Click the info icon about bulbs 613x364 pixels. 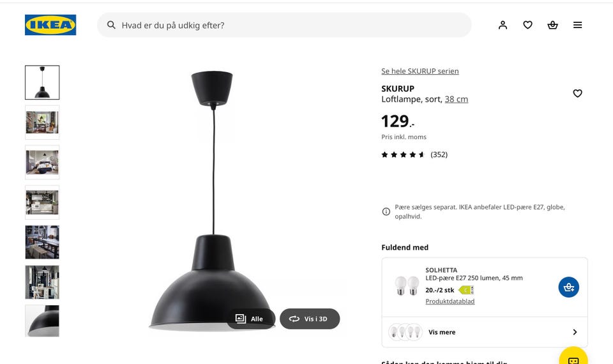(x=386, y=211)
